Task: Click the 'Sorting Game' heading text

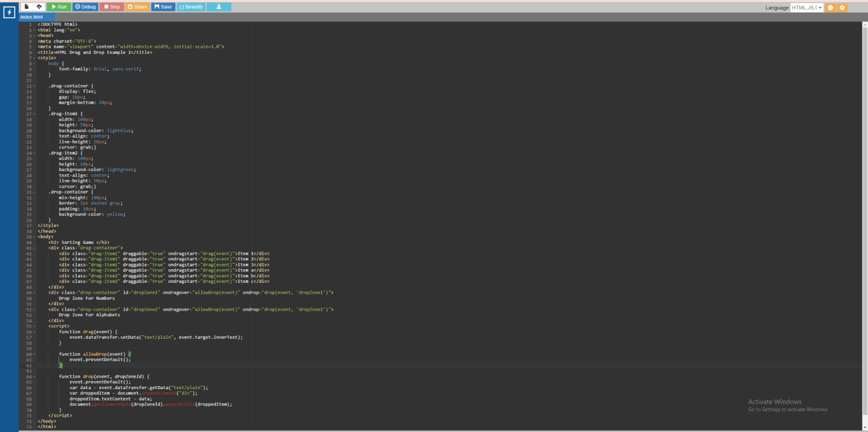Action: point(78,242)
